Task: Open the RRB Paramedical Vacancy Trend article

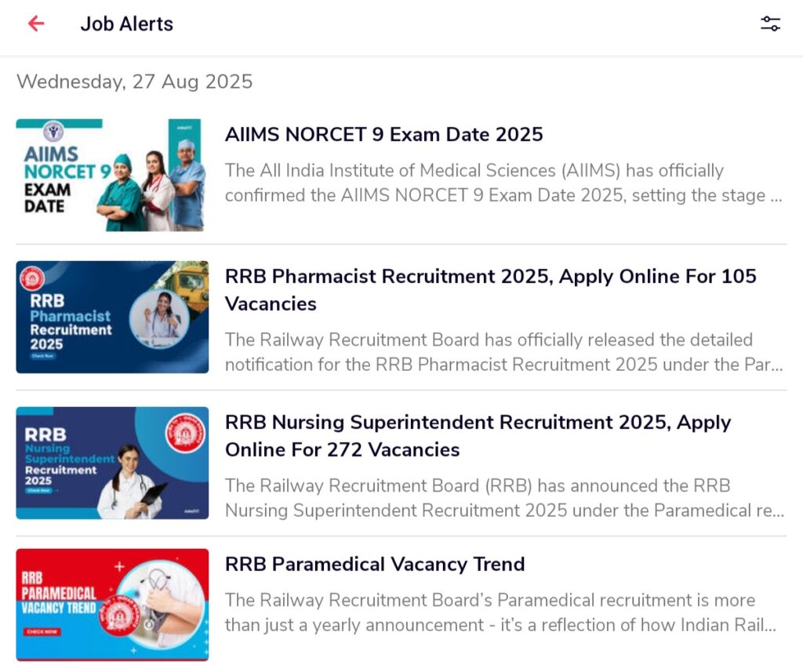Action: click(x=375, y=564)
